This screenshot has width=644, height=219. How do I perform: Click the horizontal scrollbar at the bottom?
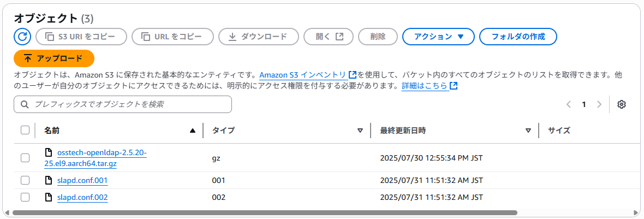point(265,213)
